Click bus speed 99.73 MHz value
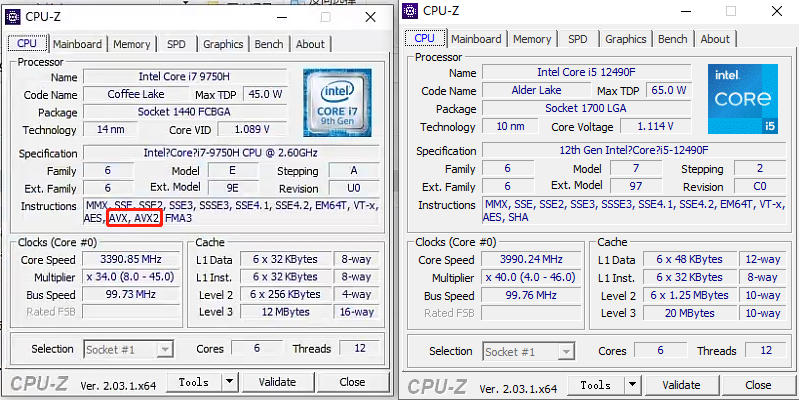 pos(131,295)
